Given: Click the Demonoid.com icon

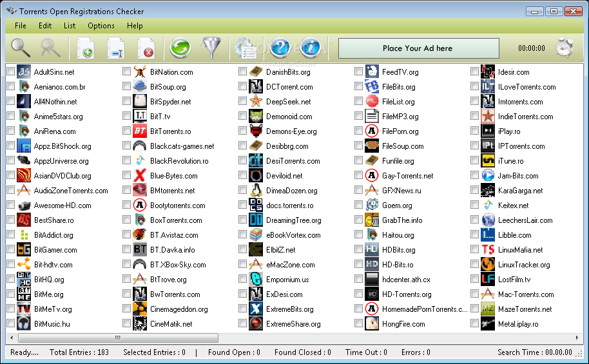Looking at the screenshot, I should click(256, 117).
